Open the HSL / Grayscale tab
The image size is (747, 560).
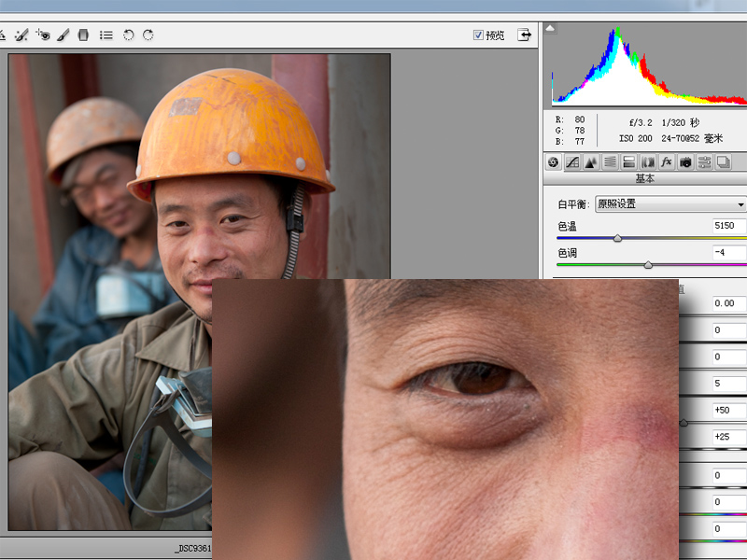coord(610,162)
